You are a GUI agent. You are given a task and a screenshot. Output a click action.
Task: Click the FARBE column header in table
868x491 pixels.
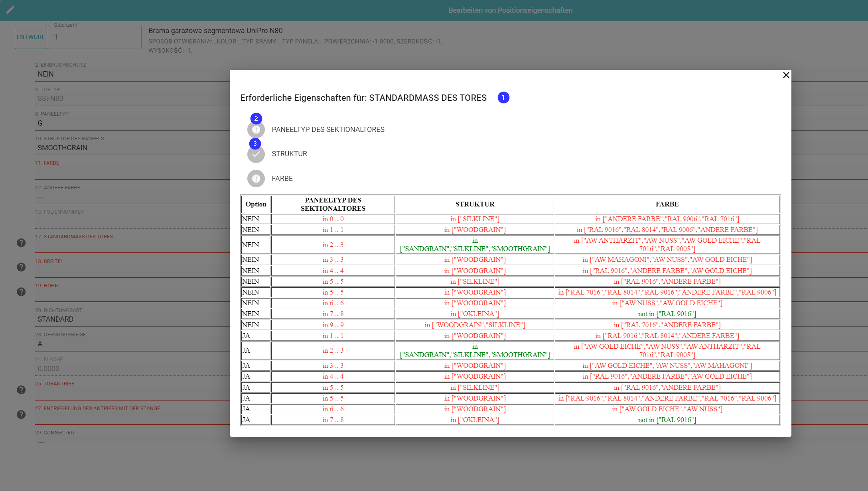(667, 204)
